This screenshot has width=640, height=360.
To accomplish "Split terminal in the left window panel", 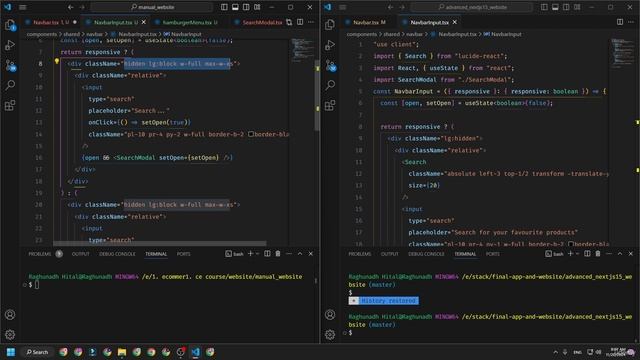I will (267, 253).
